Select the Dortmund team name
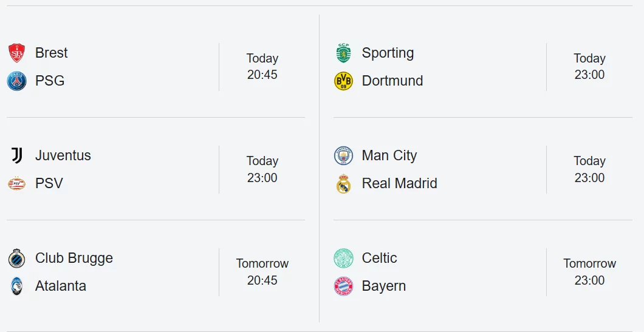Viewport: 644px width, 332px height. pyautogui.click(x=392, y=81)
